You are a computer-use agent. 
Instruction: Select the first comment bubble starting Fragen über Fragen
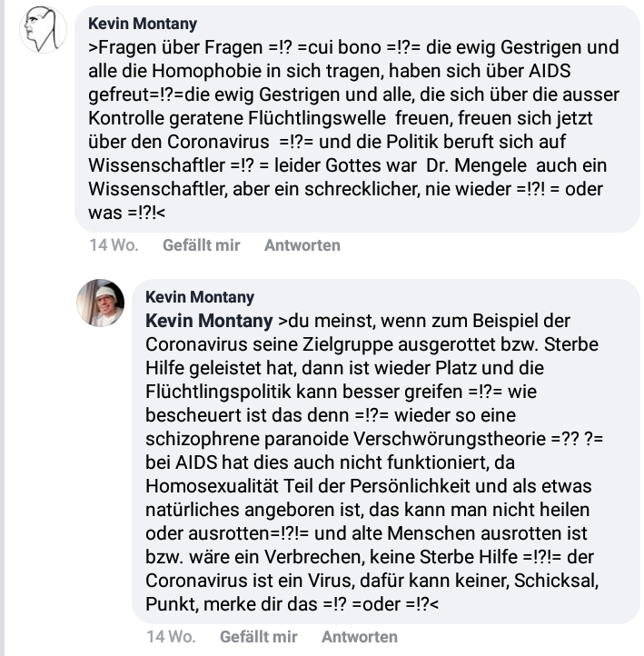pos(357,119)
